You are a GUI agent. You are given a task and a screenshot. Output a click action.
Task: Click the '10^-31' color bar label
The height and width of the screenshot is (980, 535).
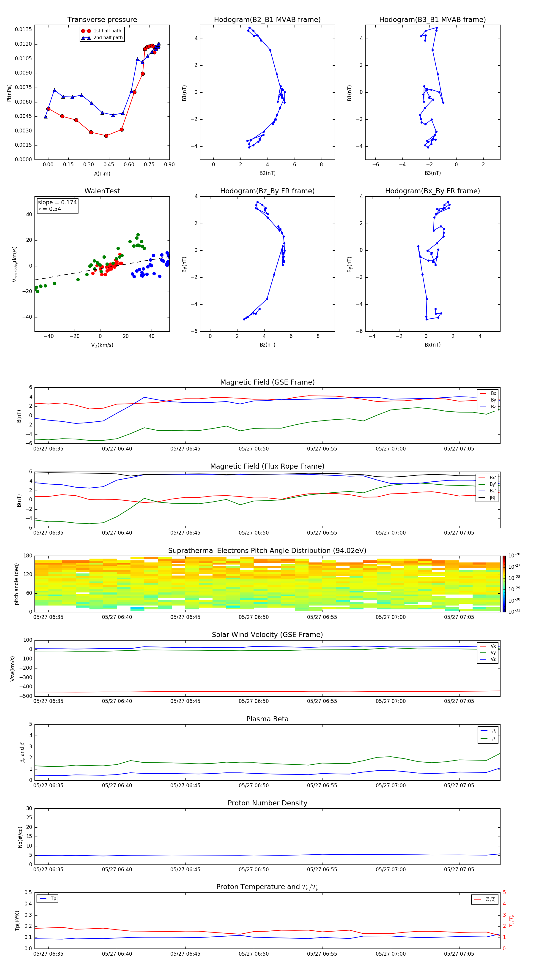[514, 611]
